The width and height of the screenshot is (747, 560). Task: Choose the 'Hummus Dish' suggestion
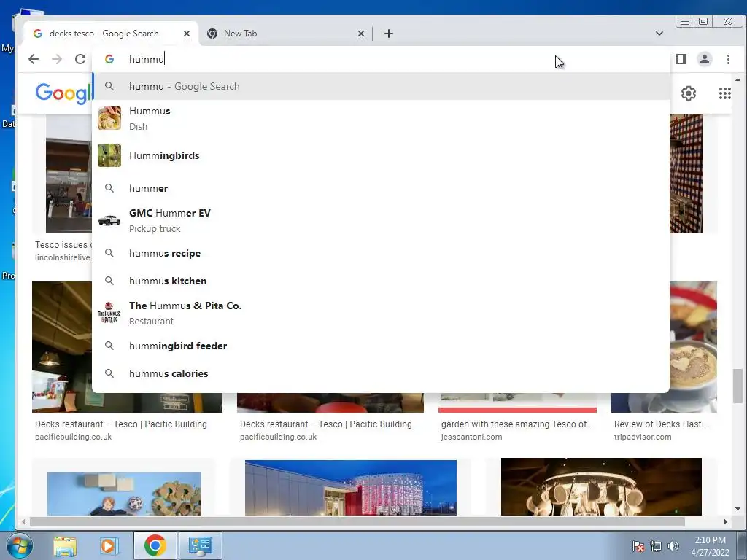(381, 119)
